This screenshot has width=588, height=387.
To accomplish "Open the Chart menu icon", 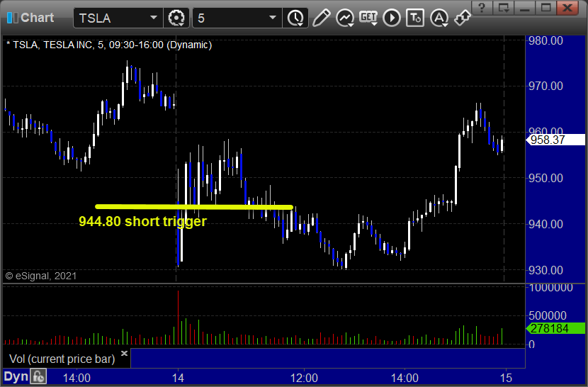I will tap(12, 18).
